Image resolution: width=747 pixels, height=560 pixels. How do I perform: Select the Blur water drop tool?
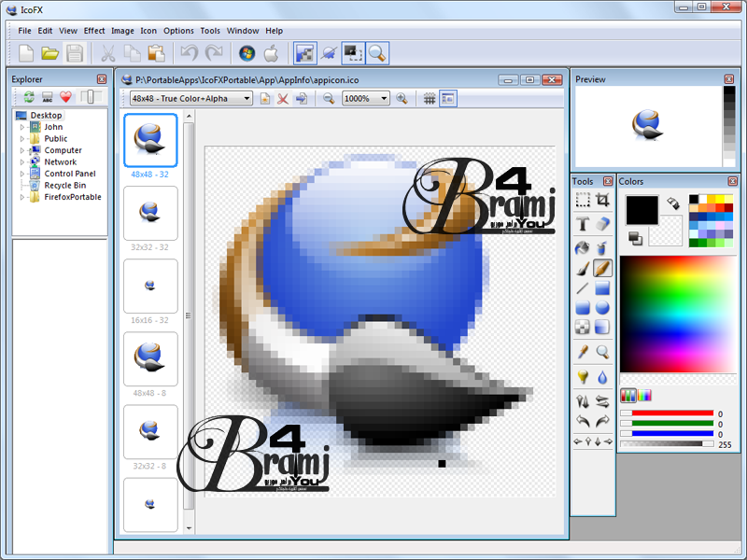(602, 377)
